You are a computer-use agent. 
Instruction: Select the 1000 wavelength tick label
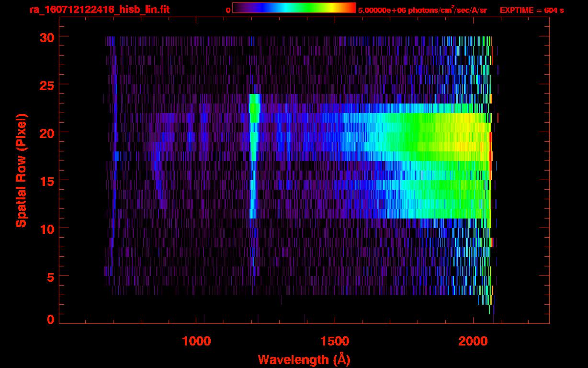point(196,341)
